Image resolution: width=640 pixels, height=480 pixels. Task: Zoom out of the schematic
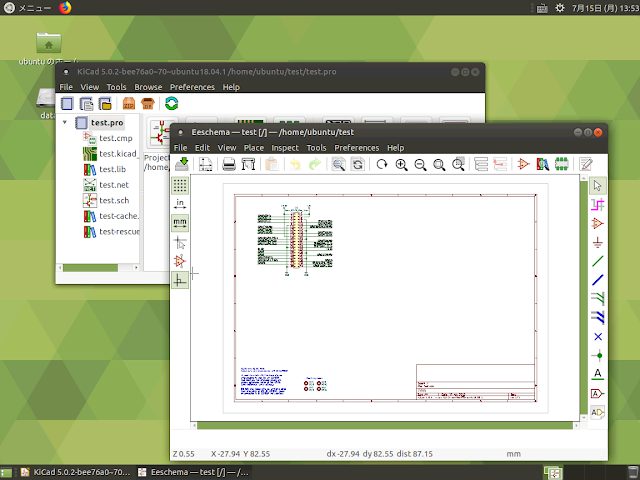(420, 164)
